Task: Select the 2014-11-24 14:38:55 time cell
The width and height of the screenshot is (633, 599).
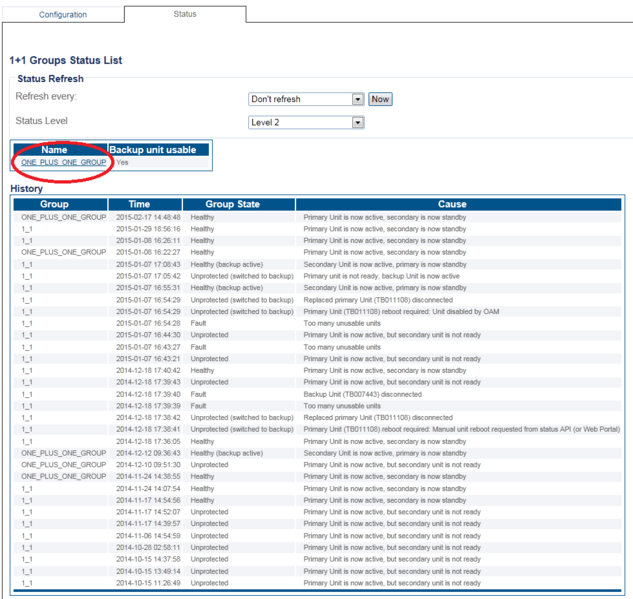Action: [x=148, y=477]
